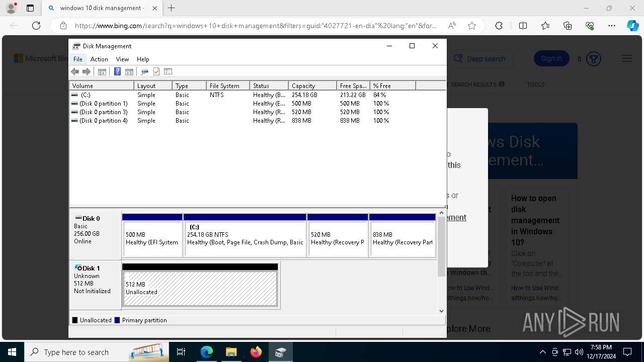Click the Edge address bar URL

[256, 26]
